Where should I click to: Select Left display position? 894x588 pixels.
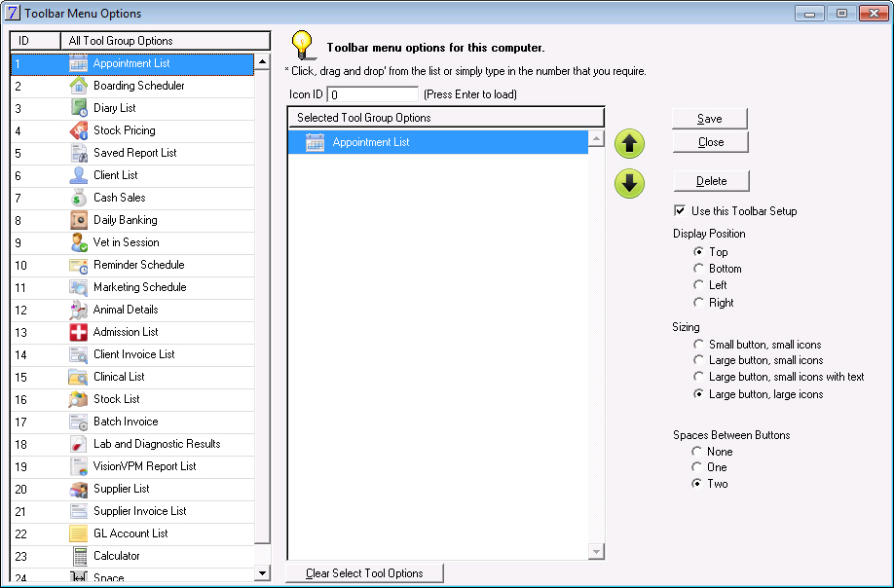point(698,285)
